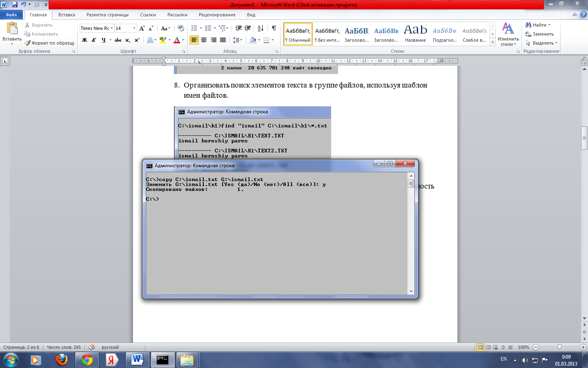Toggle center alignment

[204, 40]
